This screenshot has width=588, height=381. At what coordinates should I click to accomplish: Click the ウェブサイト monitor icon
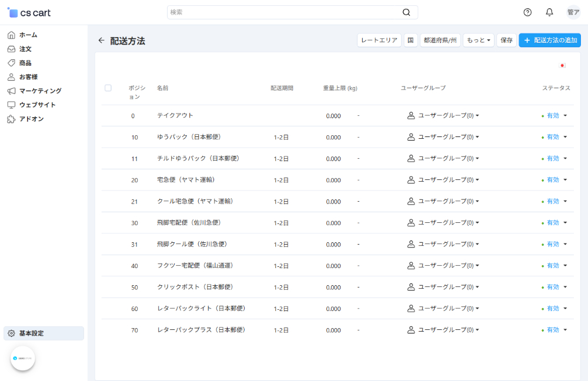[x=11, y=105]
